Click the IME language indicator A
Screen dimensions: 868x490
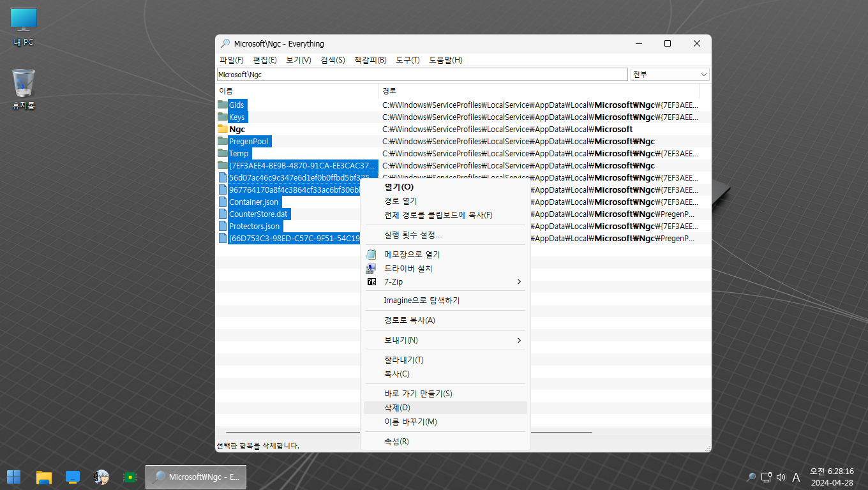click(x=796, y=477)
